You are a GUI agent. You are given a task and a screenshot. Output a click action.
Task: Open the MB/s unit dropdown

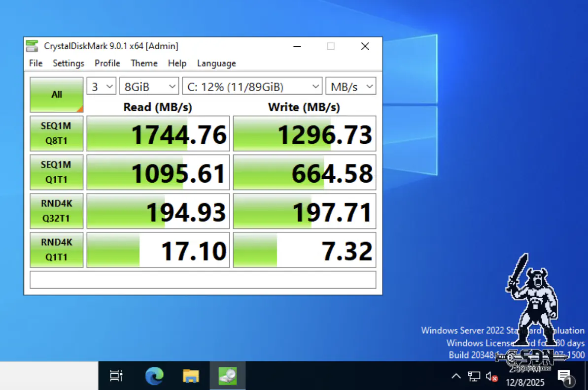point(350,87)
